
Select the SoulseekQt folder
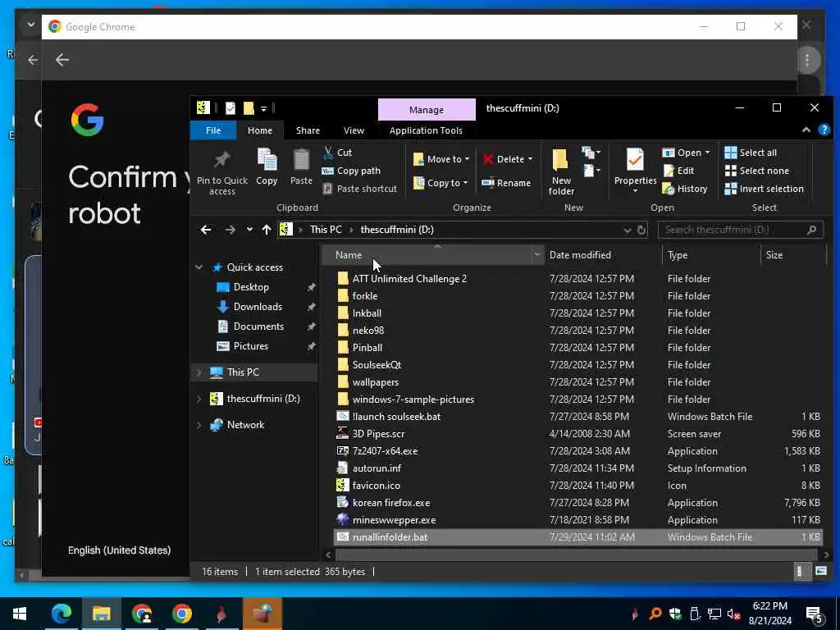[376, 365]
